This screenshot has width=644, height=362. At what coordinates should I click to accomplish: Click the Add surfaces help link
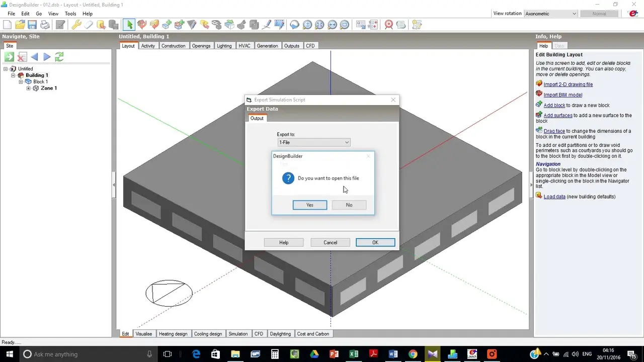558,116
